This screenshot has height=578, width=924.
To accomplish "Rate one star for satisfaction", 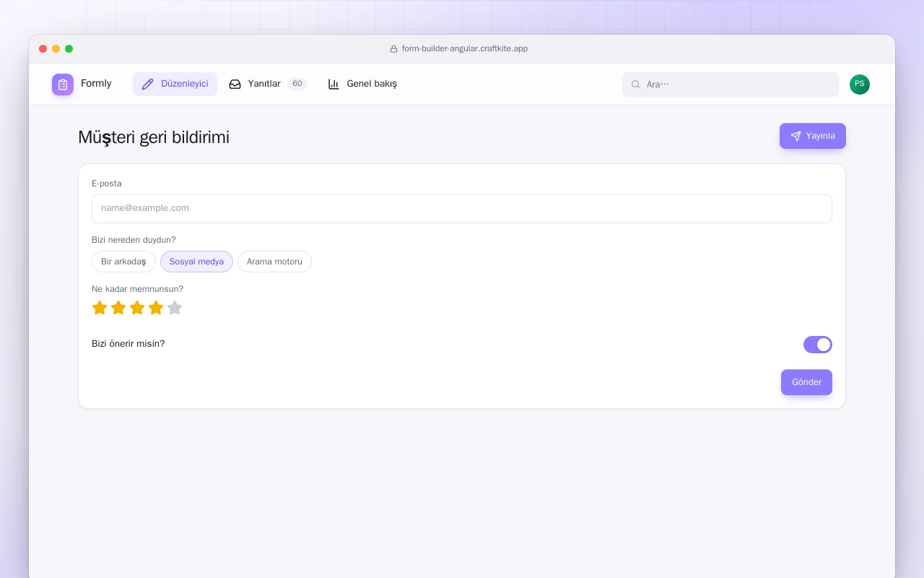I will [100, 308].
